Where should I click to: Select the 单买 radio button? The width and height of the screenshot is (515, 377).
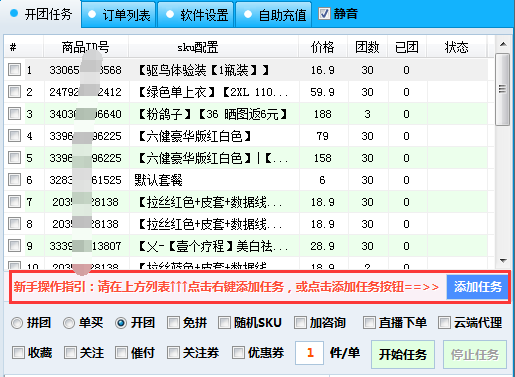point(69,323)
